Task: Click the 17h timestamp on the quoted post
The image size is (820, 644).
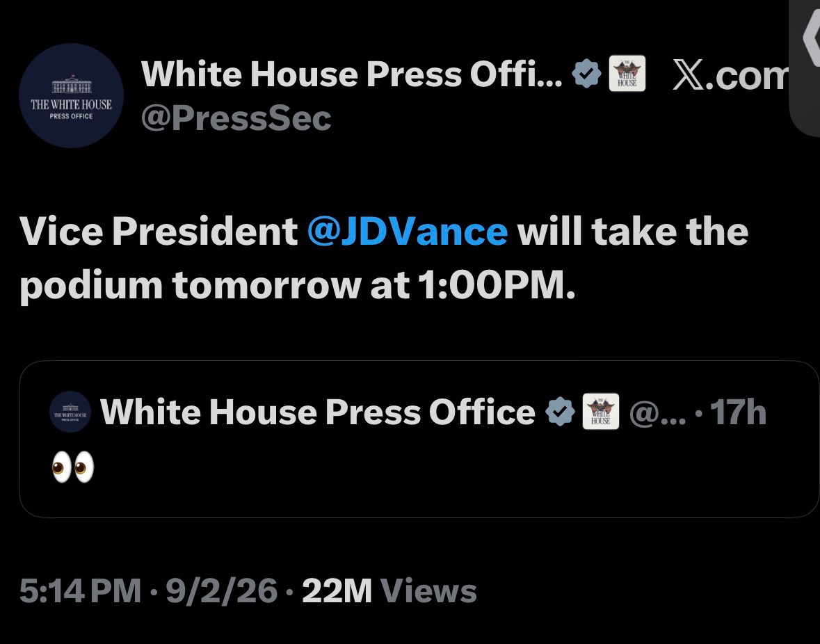Action: pyautogui.click(x=738, y=412)
